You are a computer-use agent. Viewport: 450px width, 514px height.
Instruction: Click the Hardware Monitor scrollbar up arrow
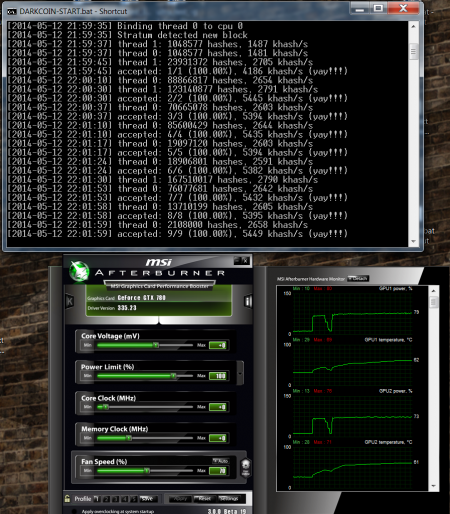click(x=433, y=291)
